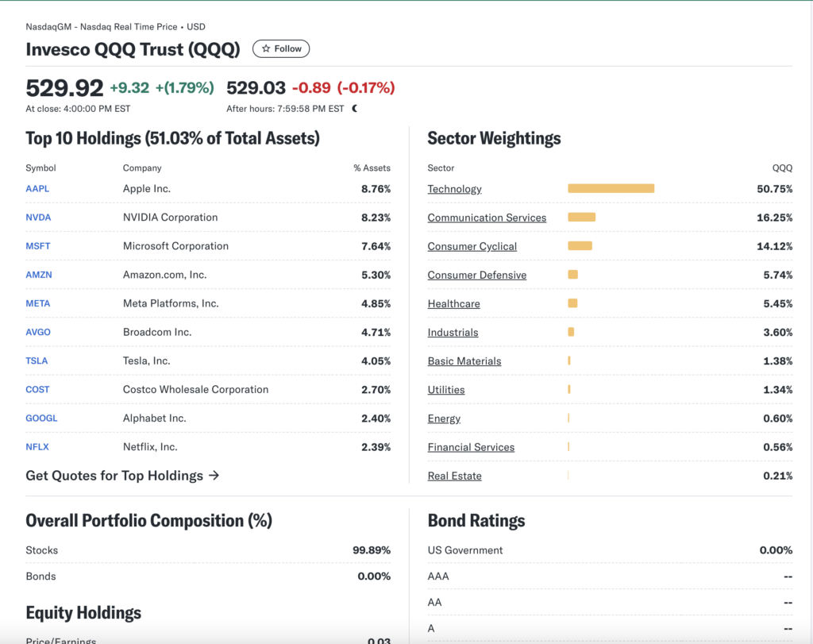This screenshot has width=813, height=644.
Task: Open the META symbol link
Action: [x=38, y=303]
